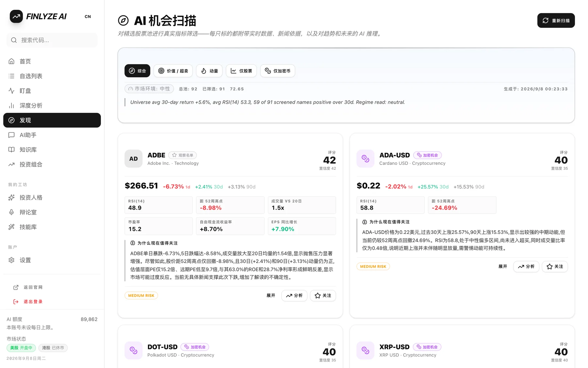The height and width of the screenshot is (368, 588).
Task: Toggle language switch CN
Action: point(88,17)
